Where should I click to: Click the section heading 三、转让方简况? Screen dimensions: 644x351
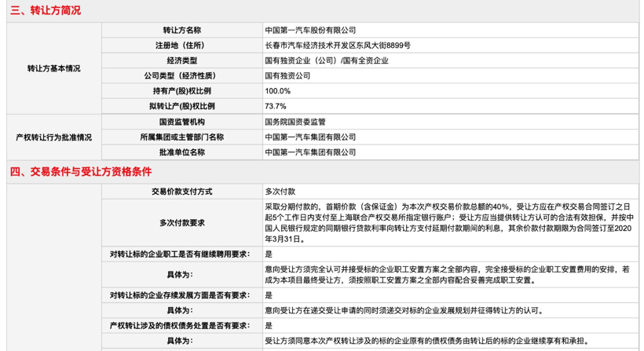pyautogui.click(x=46, y=10)
